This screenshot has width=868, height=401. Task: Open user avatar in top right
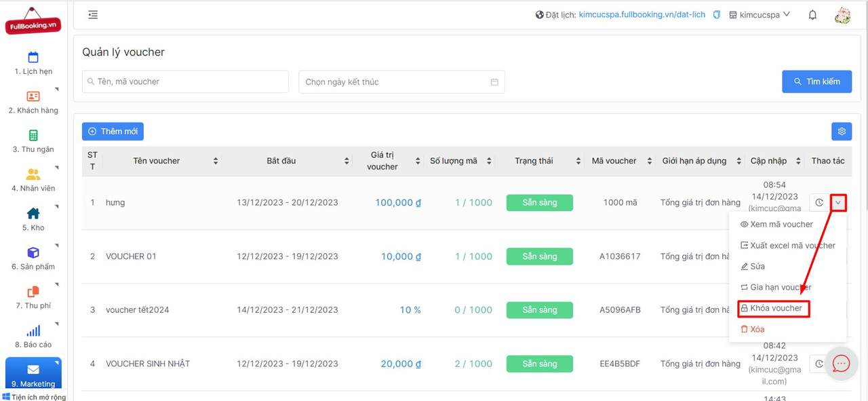pyautogui.click(x=842, y=15)
